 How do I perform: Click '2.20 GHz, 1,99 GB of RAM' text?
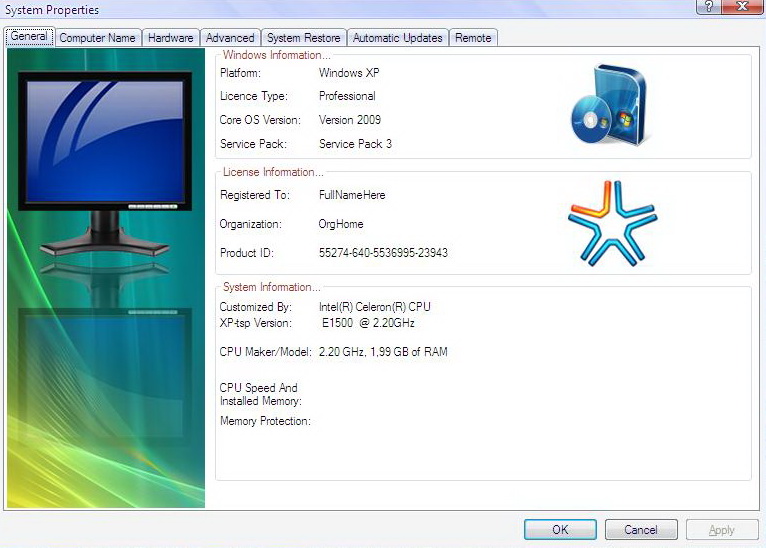(x=383, y=352)
